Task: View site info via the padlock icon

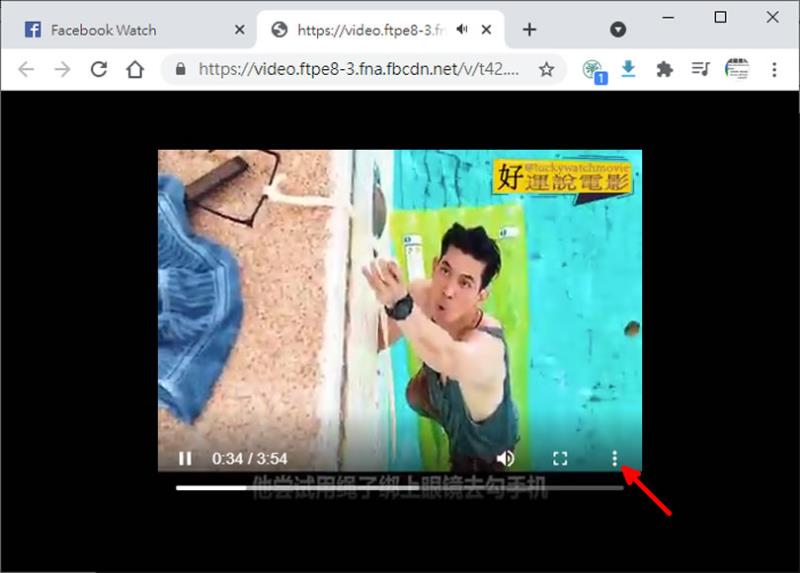Action: (x=180, y=69)
